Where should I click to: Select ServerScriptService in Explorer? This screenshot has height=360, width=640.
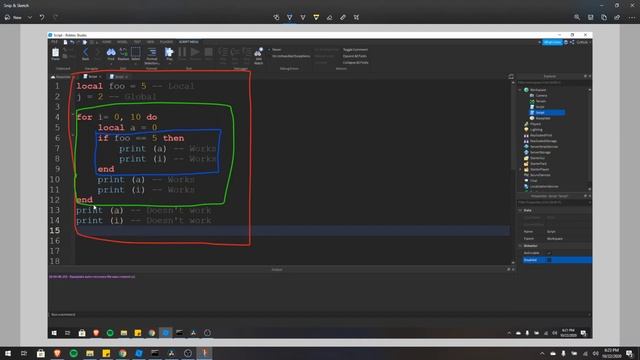[544, 147]
